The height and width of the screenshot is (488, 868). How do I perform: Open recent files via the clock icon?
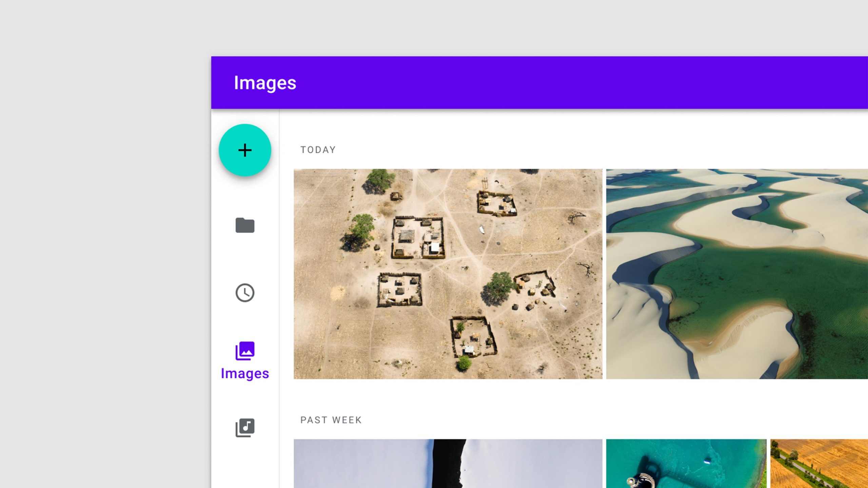[x=245, y=293]
